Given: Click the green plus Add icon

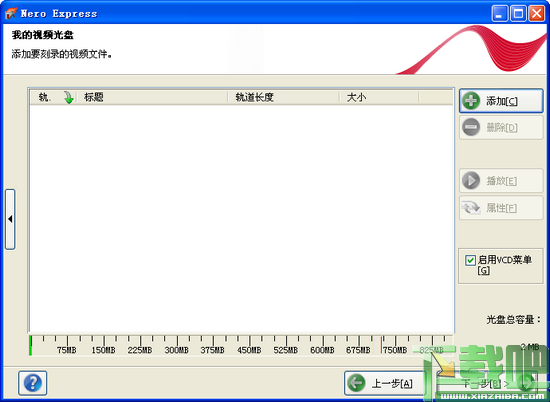Looking at the screenshot, I should [x=471, y=101].
